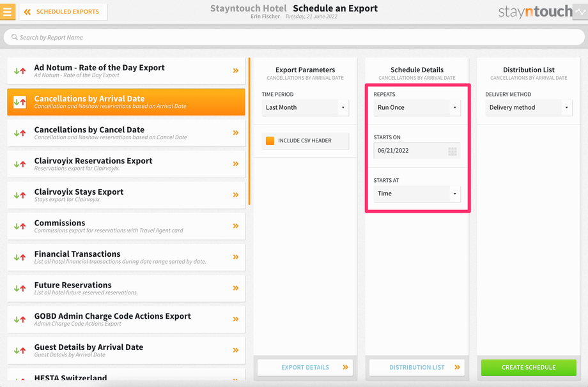Click export arrows icon for Financial Transactions

(20, 257)
